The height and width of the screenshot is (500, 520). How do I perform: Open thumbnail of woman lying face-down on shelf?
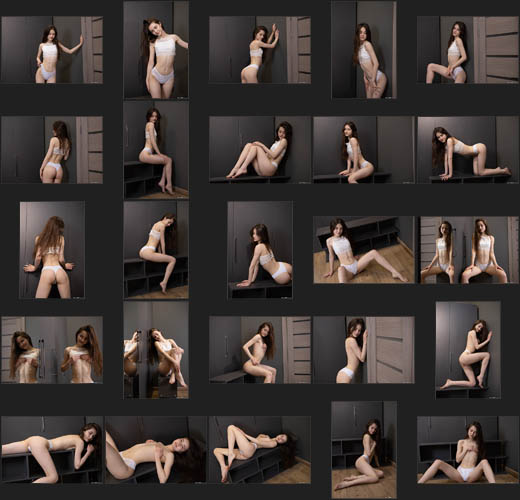tap(52, 450)
